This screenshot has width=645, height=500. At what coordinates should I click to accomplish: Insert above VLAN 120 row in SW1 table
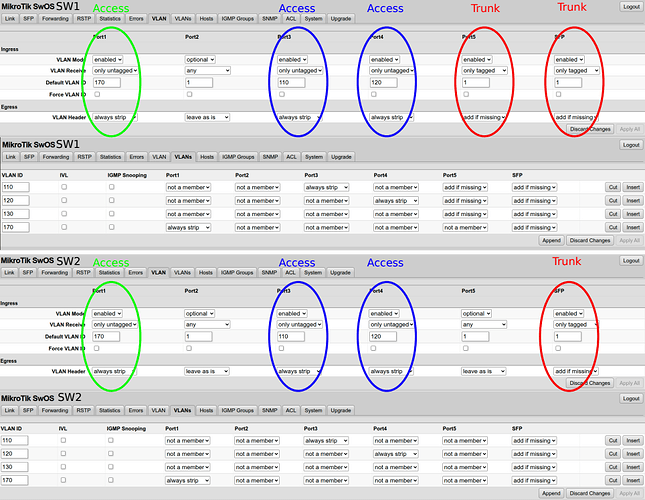(x=633, y=201)
